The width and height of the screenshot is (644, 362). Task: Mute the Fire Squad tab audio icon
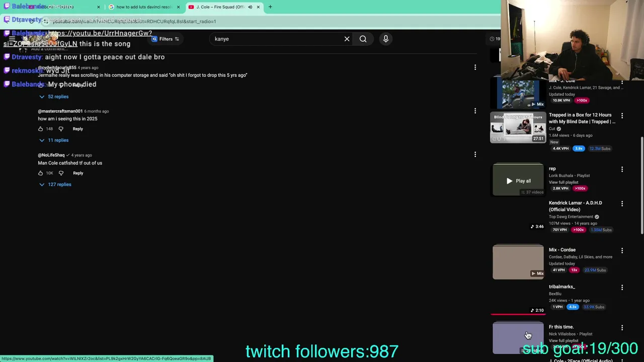click(250, 7)
